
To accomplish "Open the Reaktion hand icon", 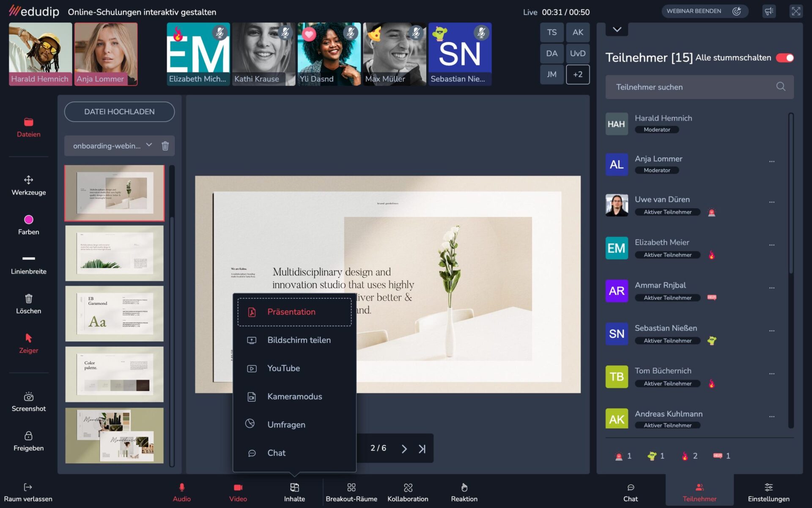I will pyautogui.click(x=464, y=492).
